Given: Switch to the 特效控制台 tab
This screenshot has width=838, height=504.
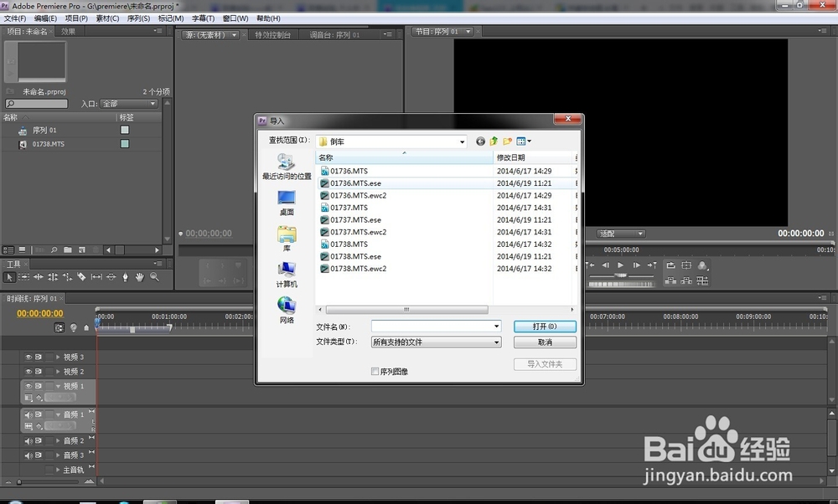Looking at the screenshot, I should (x=272, y=34).
